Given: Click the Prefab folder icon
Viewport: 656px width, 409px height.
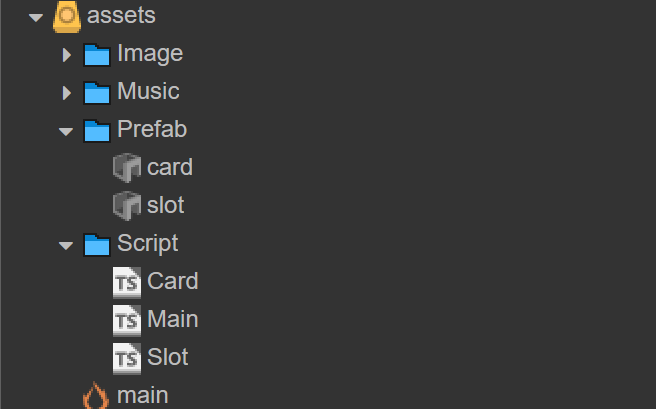Looking at the screenshot, I should (97, 130).
